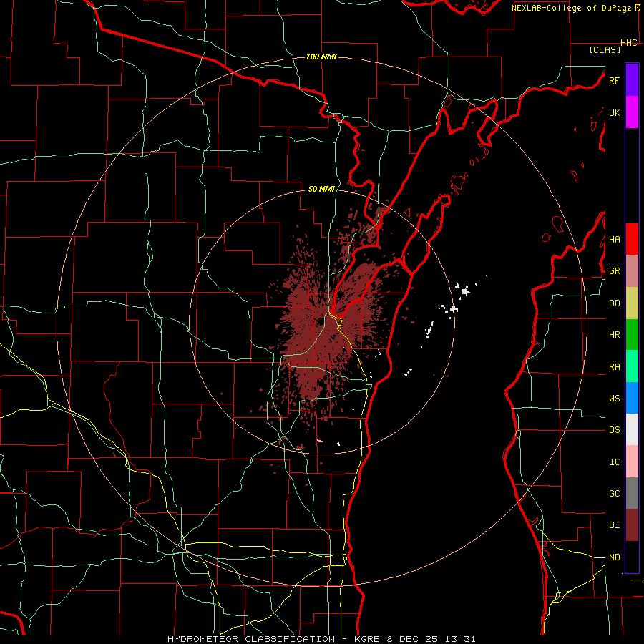Click the UK legend label

tap(614, 112)
